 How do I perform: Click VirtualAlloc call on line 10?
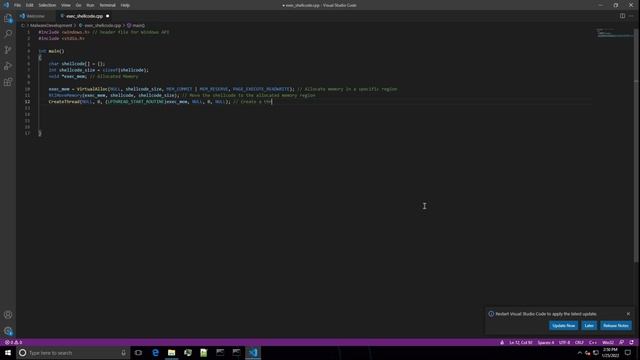tap(92, 89)
